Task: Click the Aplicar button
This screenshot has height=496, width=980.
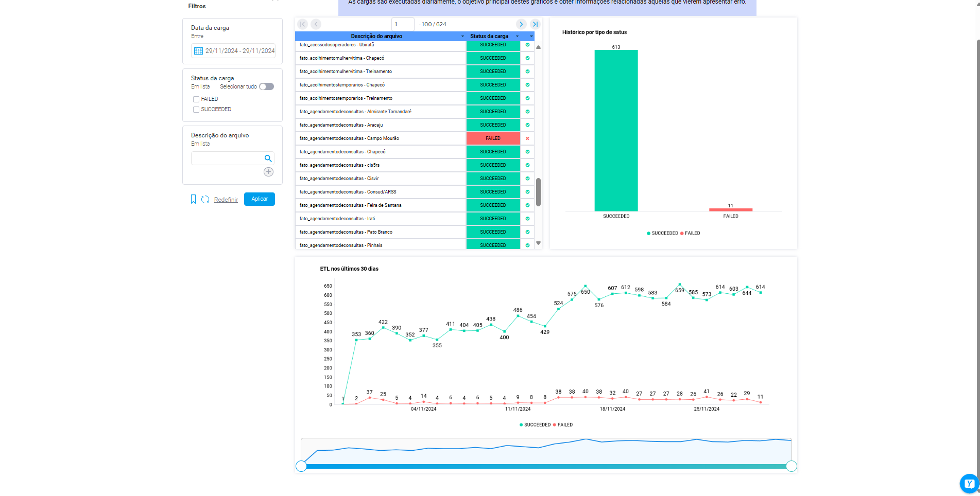Action: pos(260,199)
